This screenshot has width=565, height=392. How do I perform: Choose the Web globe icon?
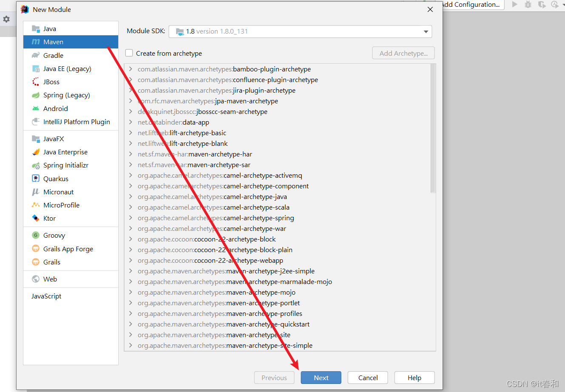[x=36, y=279]
